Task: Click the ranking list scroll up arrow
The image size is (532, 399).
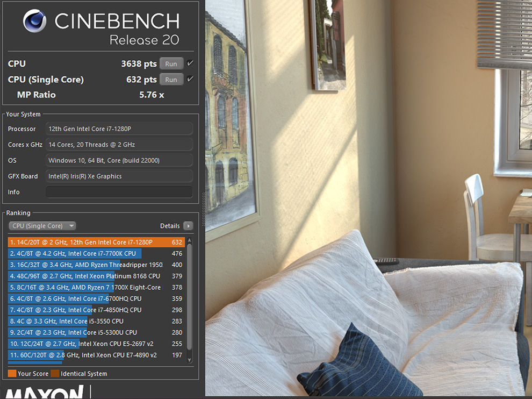Action: (189, 240)
